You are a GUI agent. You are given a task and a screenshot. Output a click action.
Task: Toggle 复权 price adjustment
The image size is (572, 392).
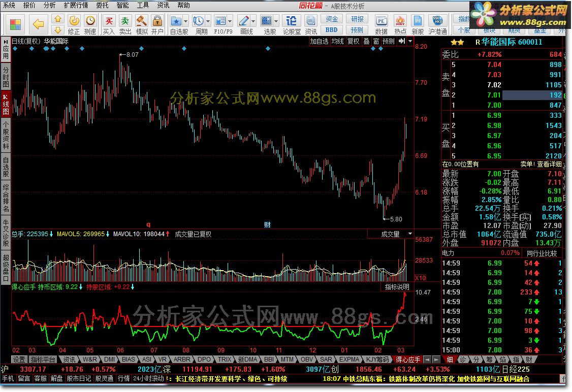(353, 41)
